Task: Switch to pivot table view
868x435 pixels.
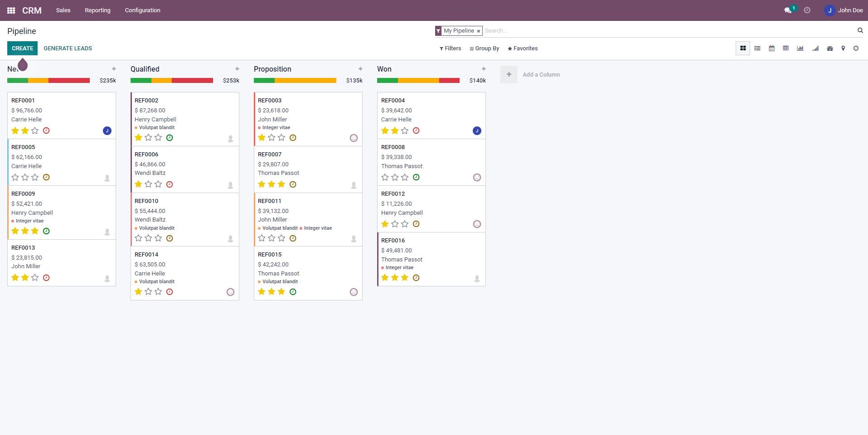Action: click(x=786, y=48)
